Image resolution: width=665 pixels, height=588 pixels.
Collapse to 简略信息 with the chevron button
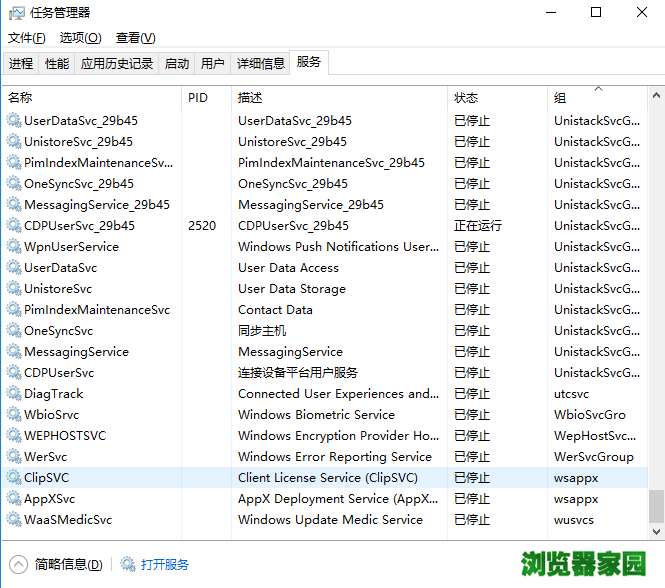coord(18,564)
